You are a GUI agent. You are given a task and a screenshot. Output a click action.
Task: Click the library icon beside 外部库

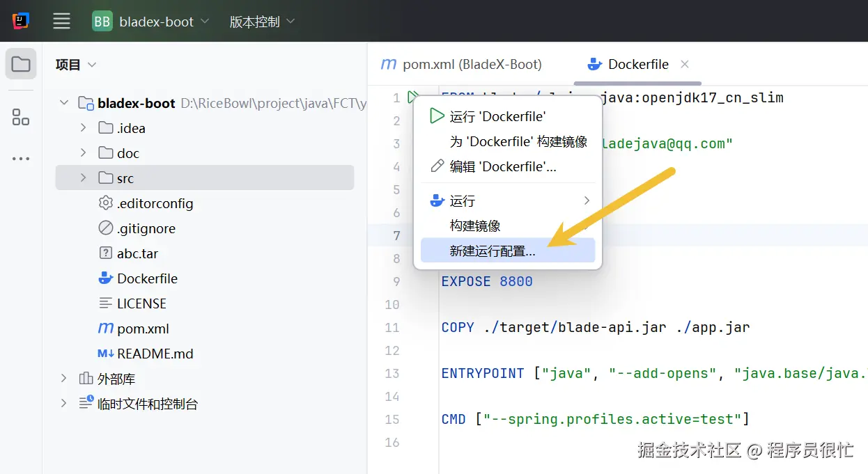[x=86, y=379]
